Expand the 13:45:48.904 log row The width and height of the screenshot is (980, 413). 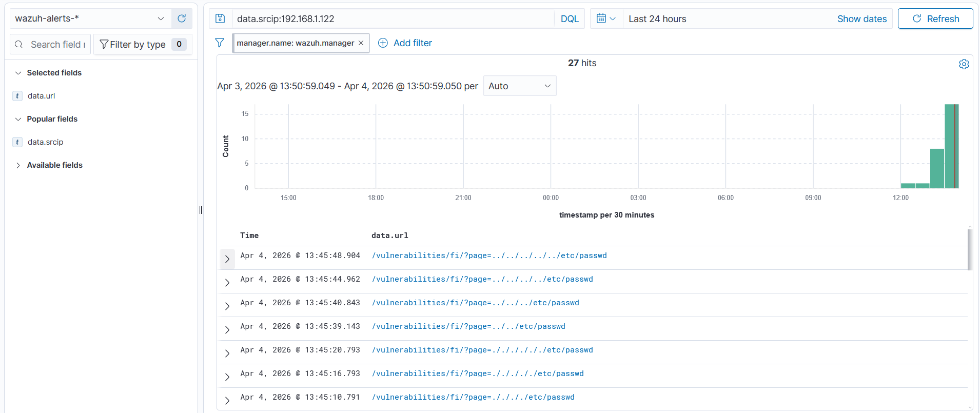(x=227, y=259)
